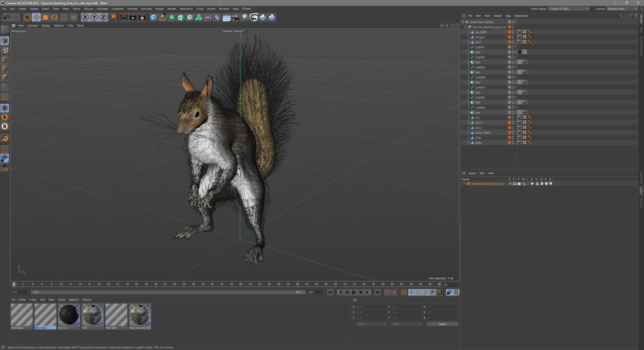Toggle the green check on Hair below Line001

pos(515,52)
